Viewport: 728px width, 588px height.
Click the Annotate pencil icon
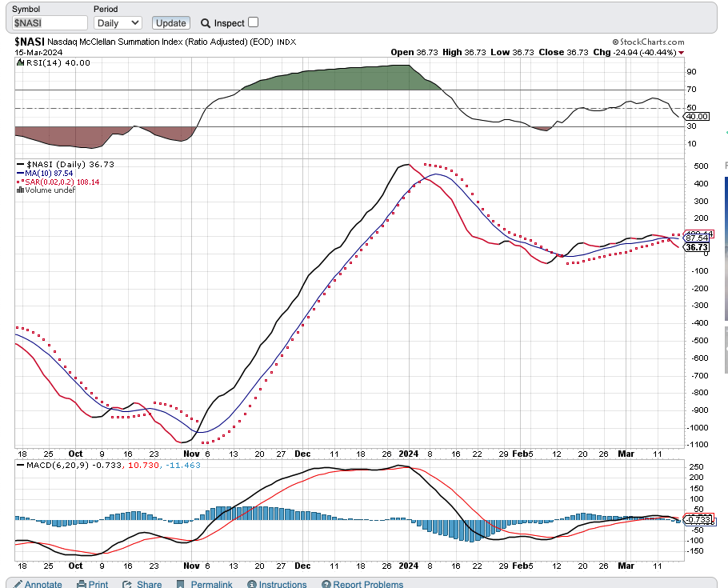[17, 584]
